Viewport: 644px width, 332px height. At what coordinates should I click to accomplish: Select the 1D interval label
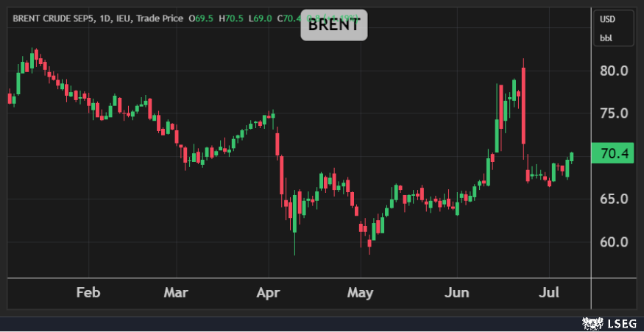coord(106,18)
